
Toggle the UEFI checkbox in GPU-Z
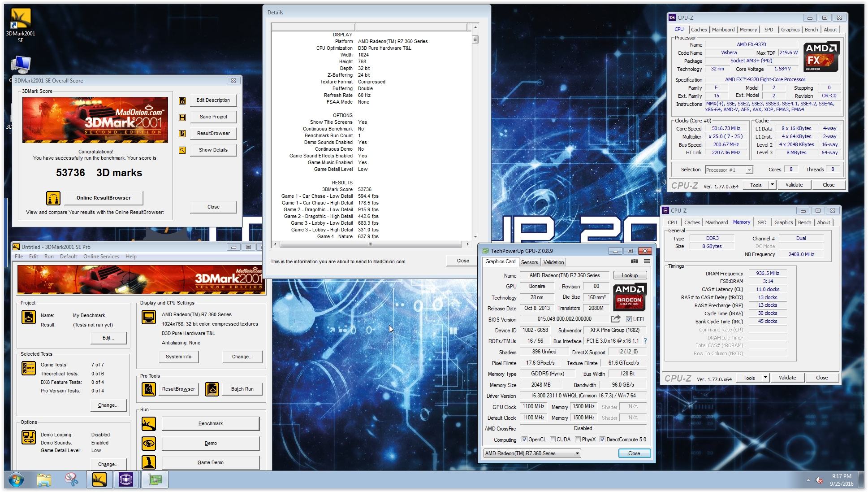629,319
